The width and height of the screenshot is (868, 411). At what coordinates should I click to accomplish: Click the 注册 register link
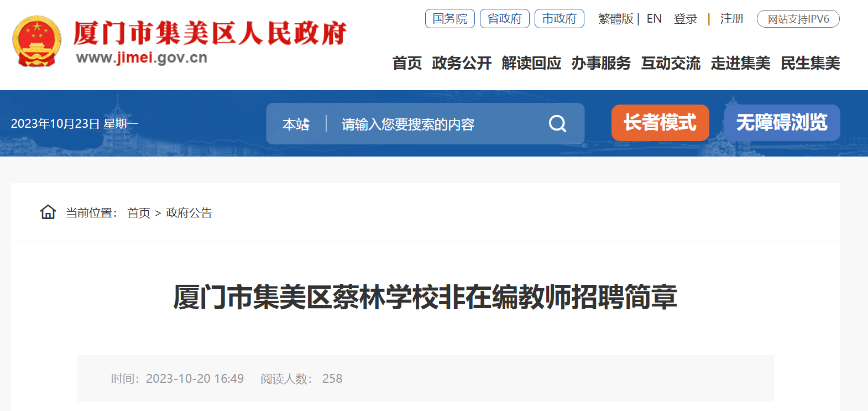(x=732, y=19)
